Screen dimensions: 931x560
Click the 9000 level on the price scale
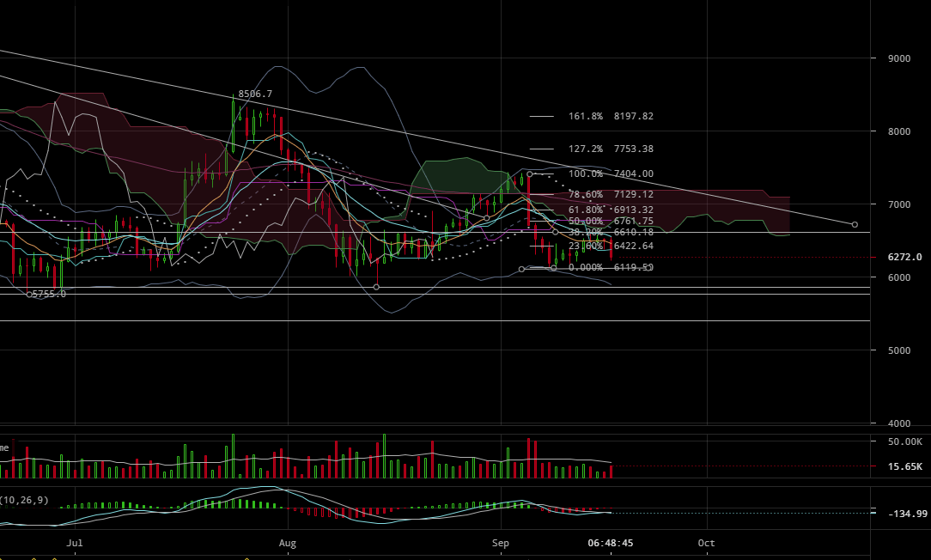[899, 58]
